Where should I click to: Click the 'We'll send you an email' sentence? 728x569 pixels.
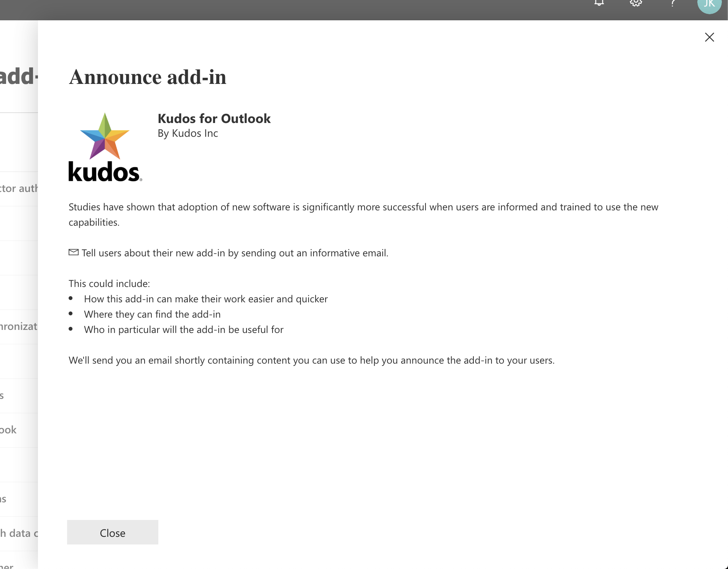[x=312, y=360]
